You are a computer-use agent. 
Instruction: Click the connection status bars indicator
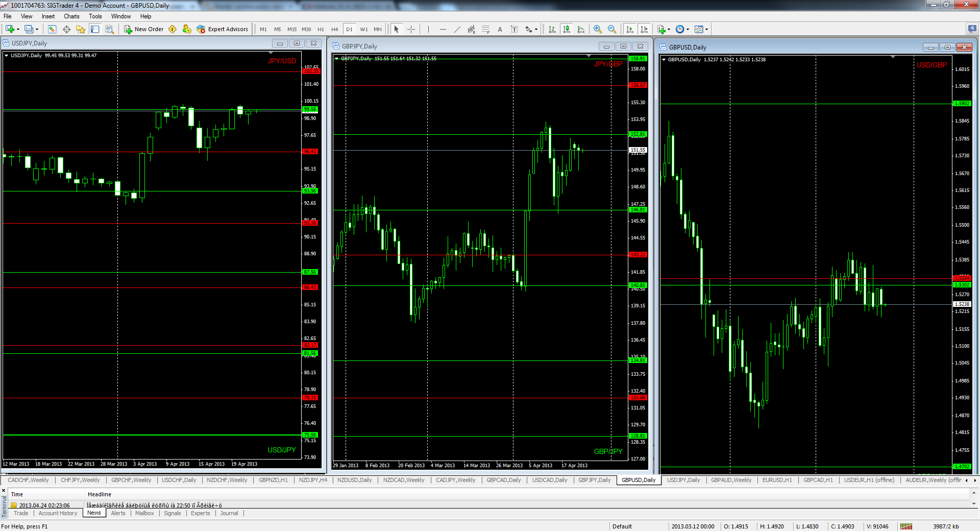pos(906,526)
